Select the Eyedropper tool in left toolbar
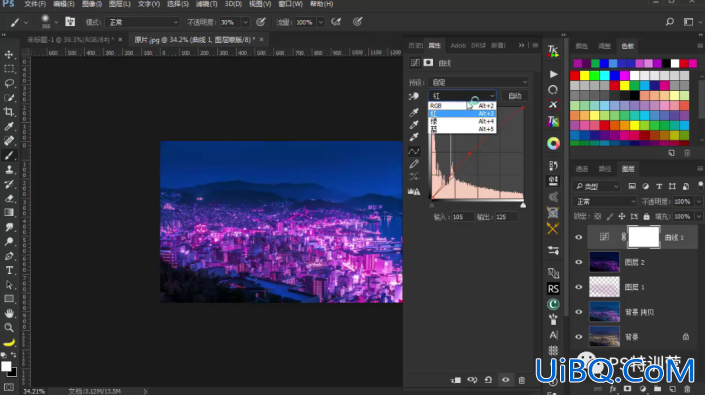Image resolution: width=705 pixels, height=395 pixels. tap(9, 126)
